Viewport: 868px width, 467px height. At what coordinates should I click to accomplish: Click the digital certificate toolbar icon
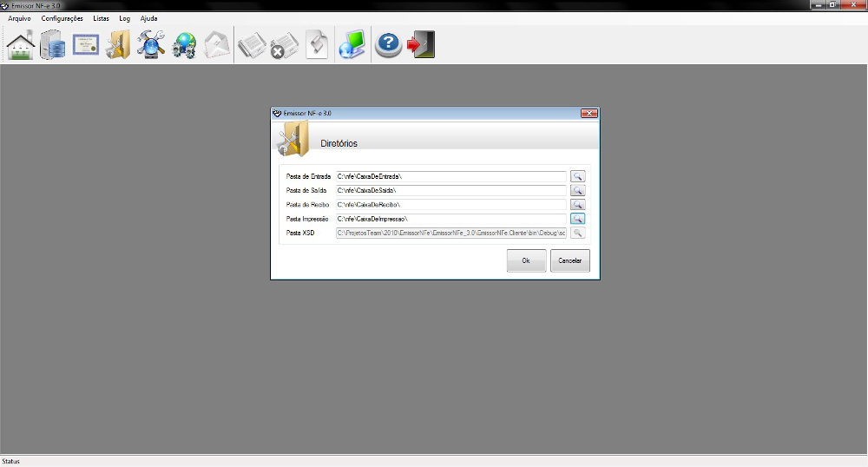(86, 44)
